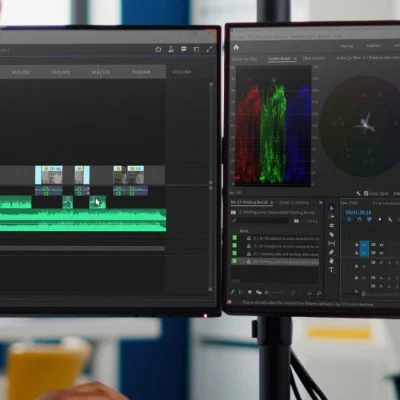This screenshot has height=400, width=400.
Task: Select the Project tab beside the Bin tab
Action: click(294, 202)
